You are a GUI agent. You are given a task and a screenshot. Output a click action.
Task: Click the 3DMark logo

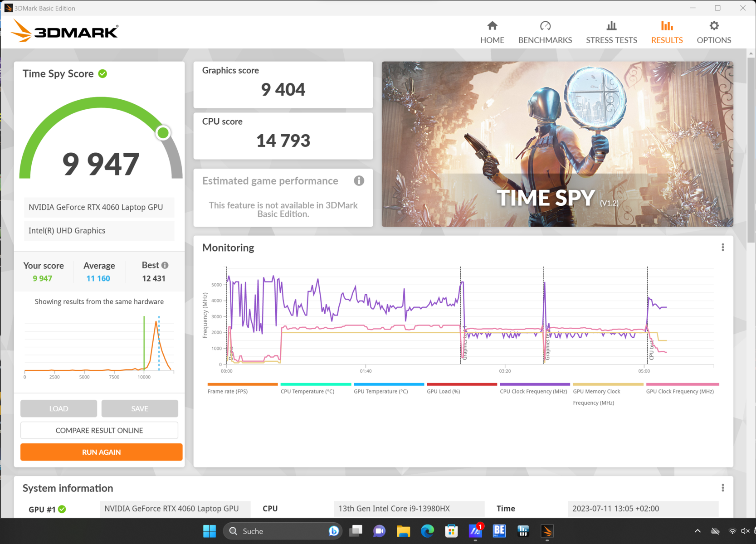[x=64, y=31]
